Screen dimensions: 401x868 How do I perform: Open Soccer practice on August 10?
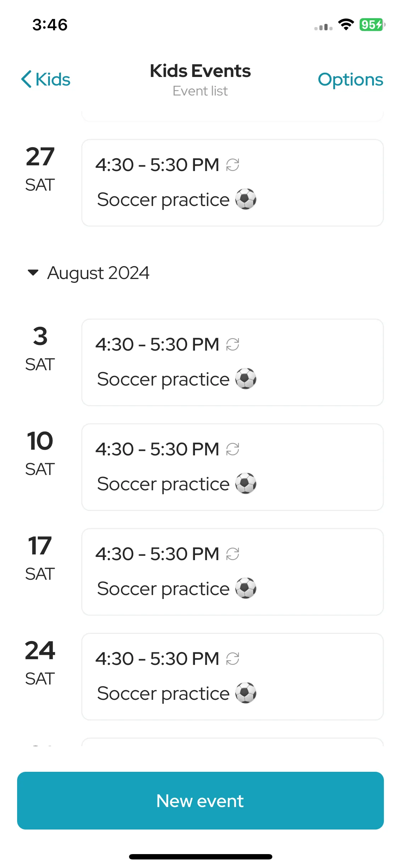tap(232, 467)
